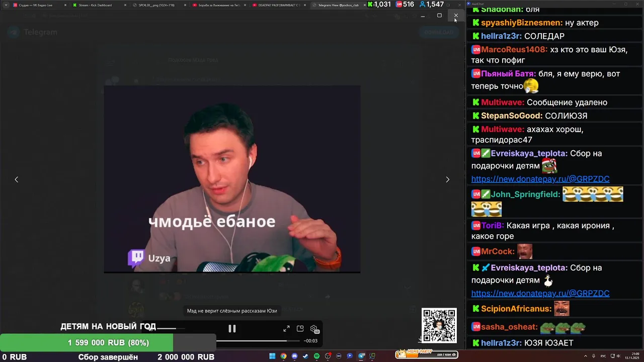Image resolution: width=644 pixels, height=362 pixels.
Task: Click username MarcoReus1408 in chat
Action: pyautogui.click(x=514, y=49)
